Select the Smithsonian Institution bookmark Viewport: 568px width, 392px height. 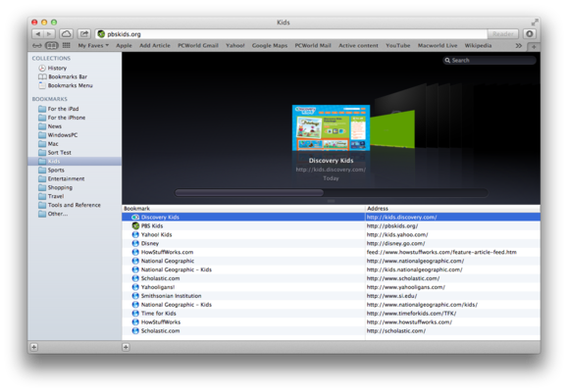pyautogui.click(x=332, y=296)
